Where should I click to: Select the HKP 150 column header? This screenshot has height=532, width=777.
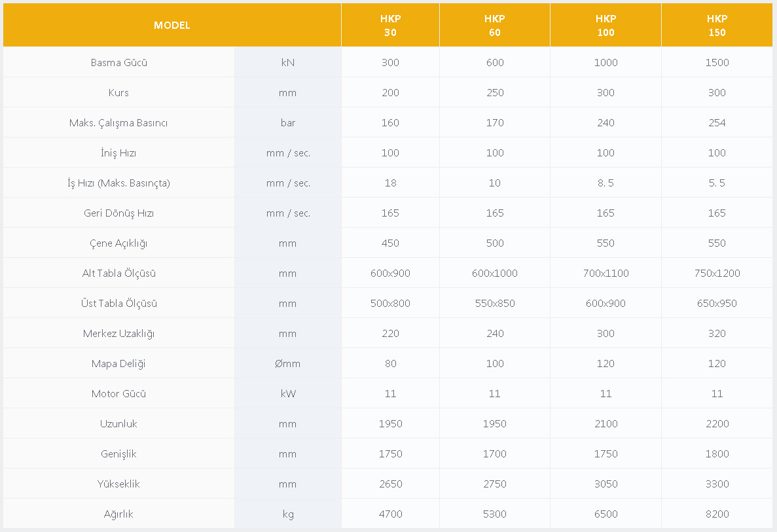[x=717, y=26]
